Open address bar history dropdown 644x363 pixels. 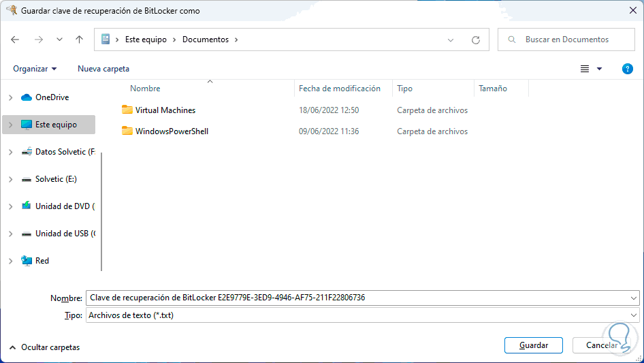point(451,40)
